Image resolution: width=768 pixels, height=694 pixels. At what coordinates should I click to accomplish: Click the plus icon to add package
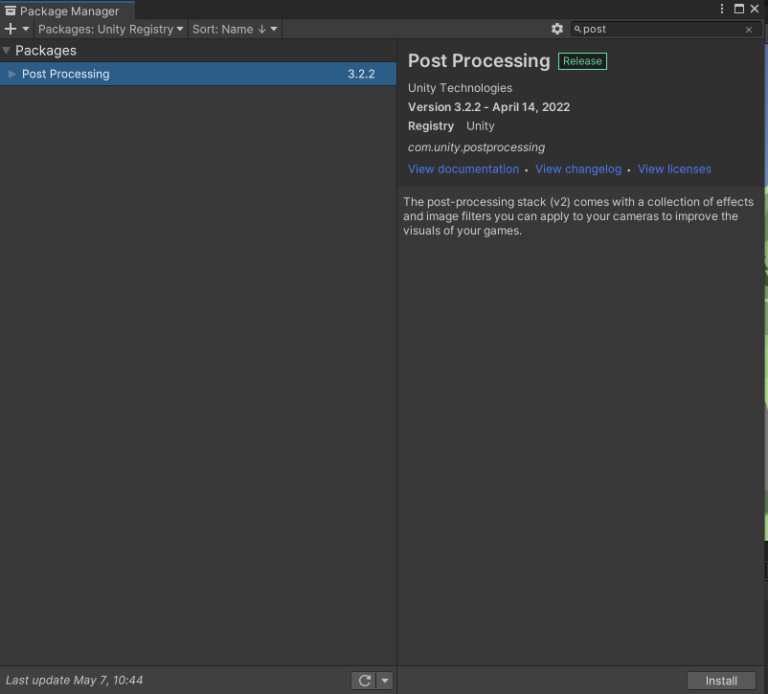click(10, 29)
